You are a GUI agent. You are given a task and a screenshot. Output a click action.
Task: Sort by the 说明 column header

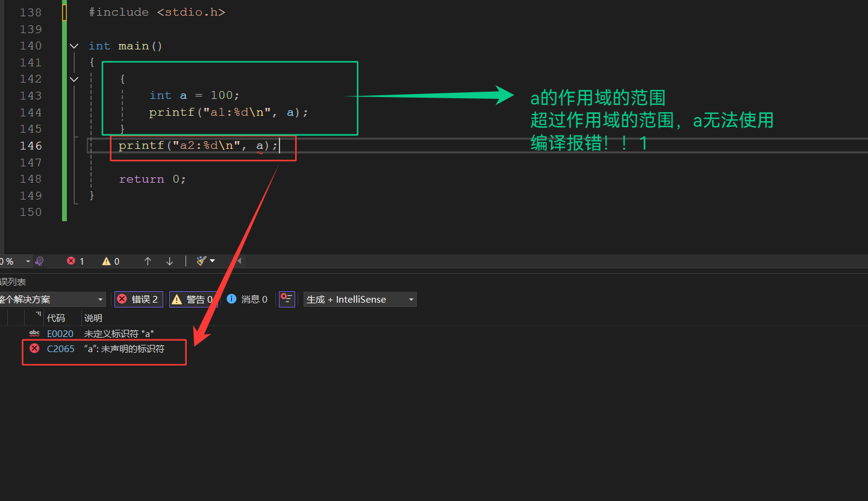pos(93,318)
